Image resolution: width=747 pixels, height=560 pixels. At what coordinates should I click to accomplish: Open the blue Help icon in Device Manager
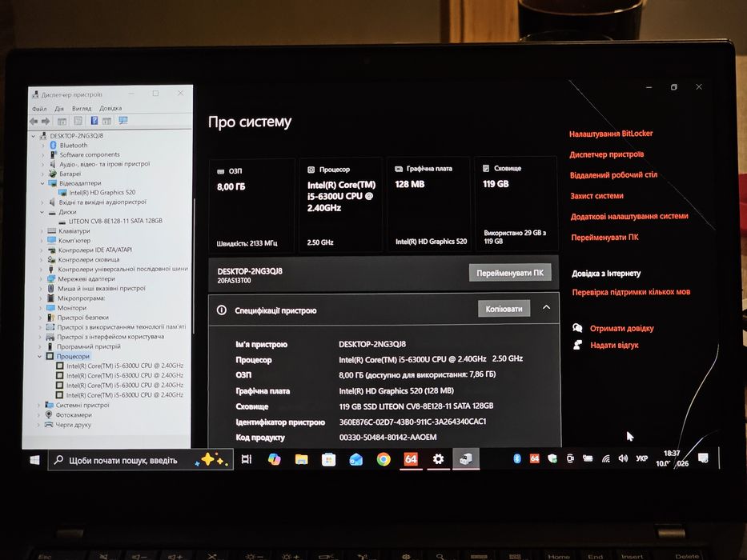click(x=94, y=121)
